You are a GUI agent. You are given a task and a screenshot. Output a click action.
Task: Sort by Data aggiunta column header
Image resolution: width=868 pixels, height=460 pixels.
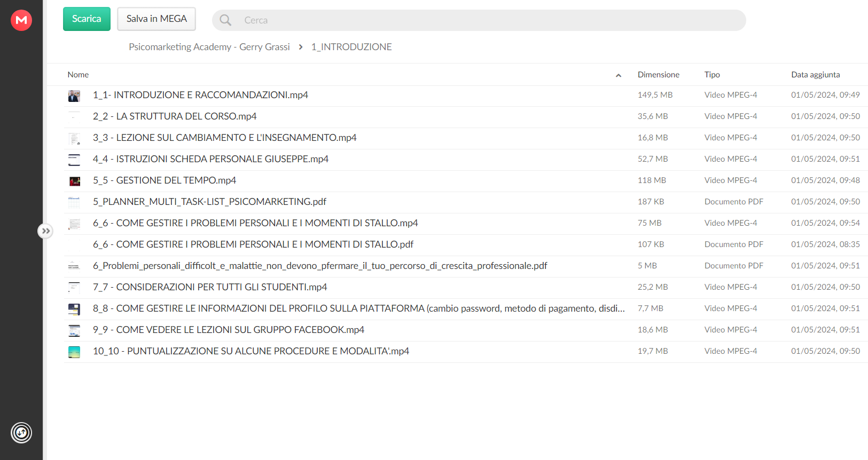pyautogui.click(x=816, y=75)
